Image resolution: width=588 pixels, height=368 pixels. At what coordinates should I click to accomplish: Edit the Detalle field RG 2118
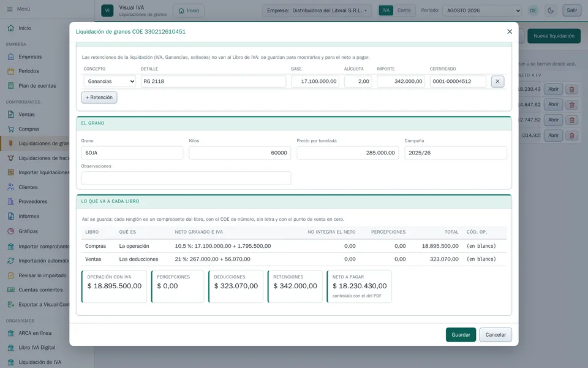(213, 82)
